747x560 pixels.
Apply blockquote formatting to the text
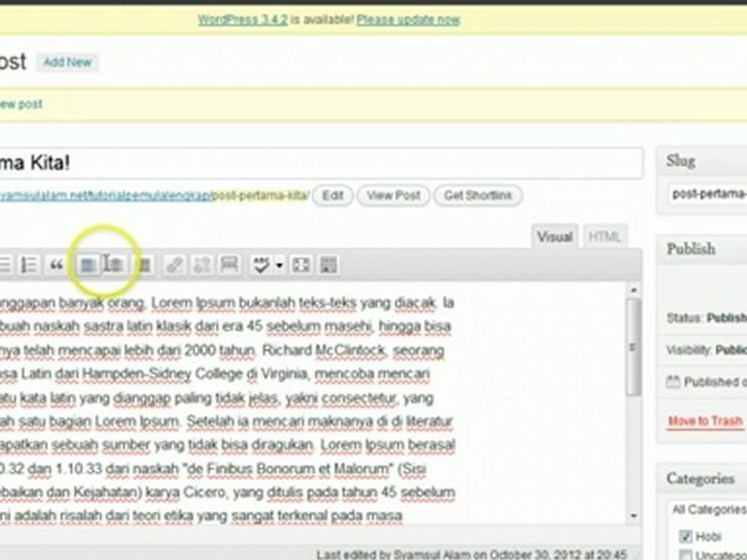(56, 264)
